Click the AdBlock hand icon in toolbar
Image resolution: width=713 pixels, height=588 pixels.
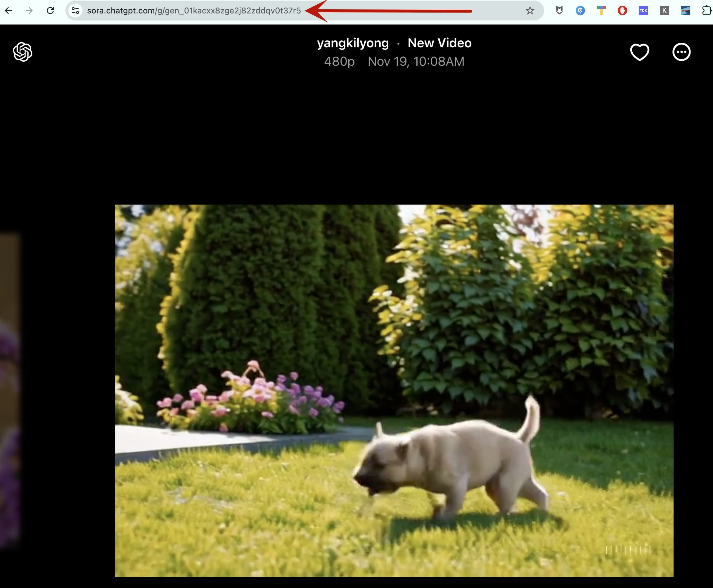tap(623, 11)
